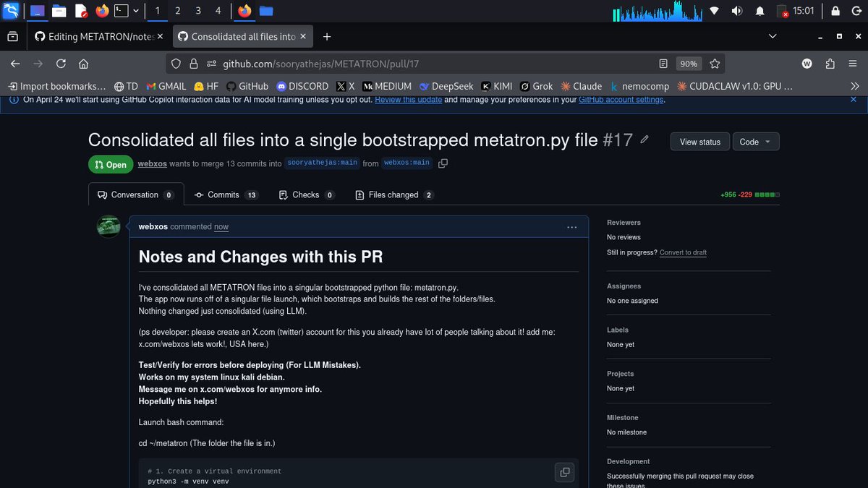Toggle reader view in the address bar
Screen dimensions: 868x488
(663, 64)
